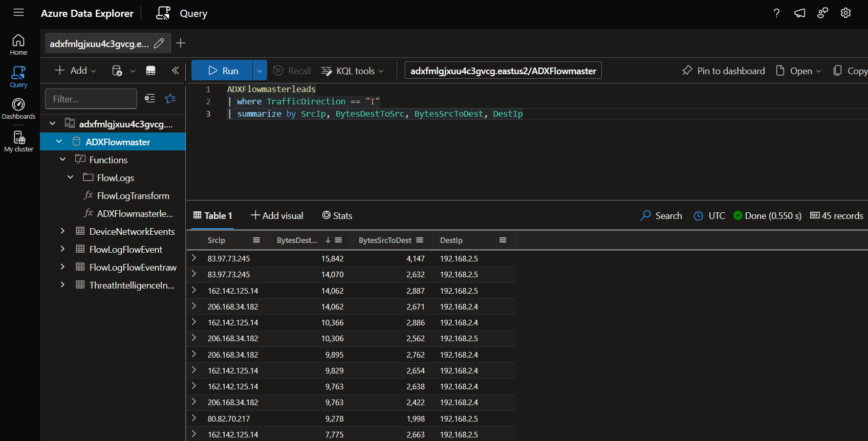Image resolution: width=868 pixels, height=441 pixels.
Task: Switch to the Table 1 results tab
Action: click(x=212, y=216)
